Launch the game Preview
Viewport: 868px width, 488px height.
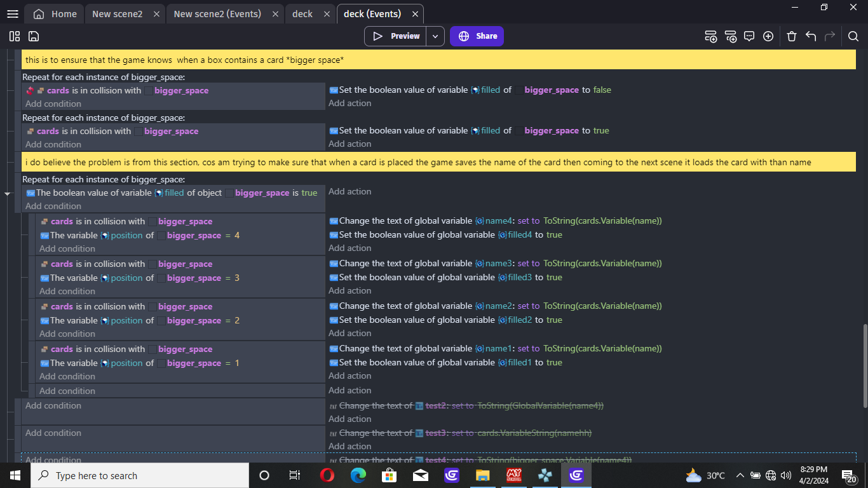coord(395,36)
